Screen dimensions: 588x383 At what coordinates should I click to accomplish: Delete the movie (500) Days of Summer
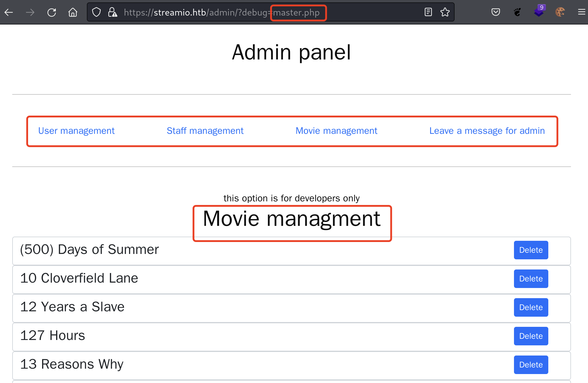(531, 250)
